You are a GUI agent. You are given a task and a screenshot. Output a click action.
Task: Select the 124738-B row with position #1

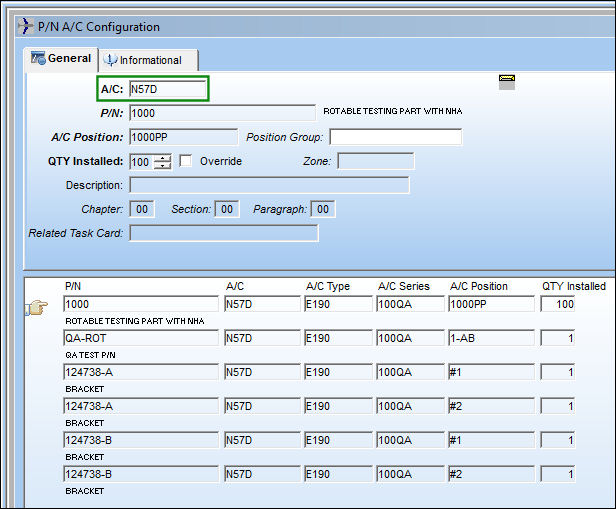point(141,440)
